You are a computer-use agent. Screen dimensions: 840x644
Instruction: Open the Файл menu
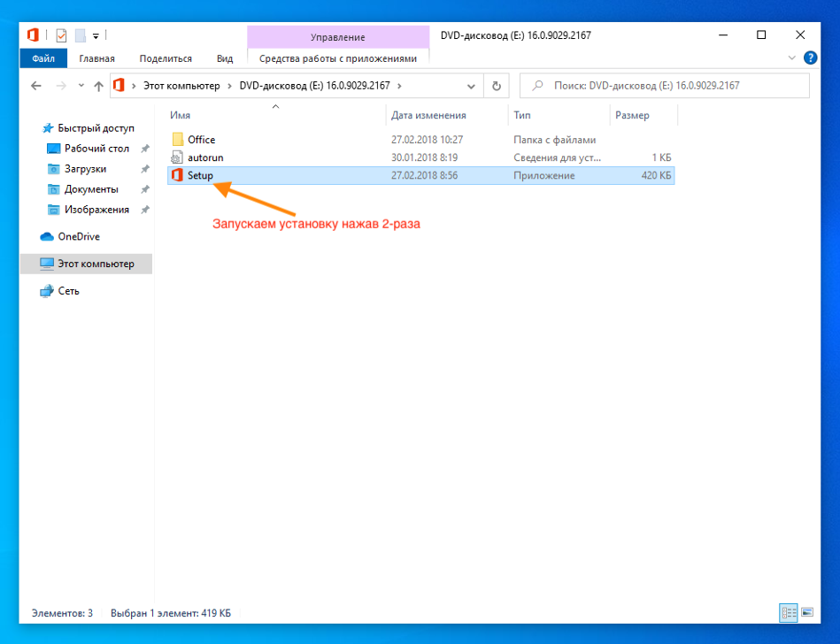coord(43,58)
